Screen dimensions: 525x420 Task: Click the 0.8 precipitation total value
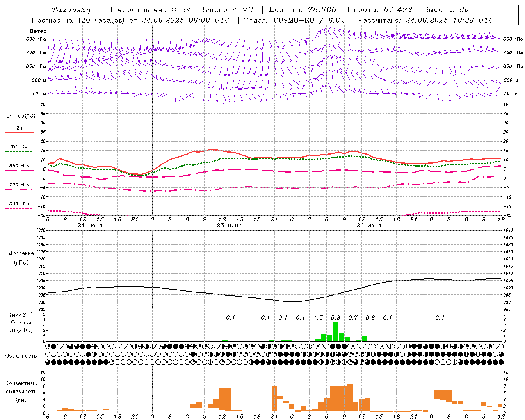coord(370,317)
